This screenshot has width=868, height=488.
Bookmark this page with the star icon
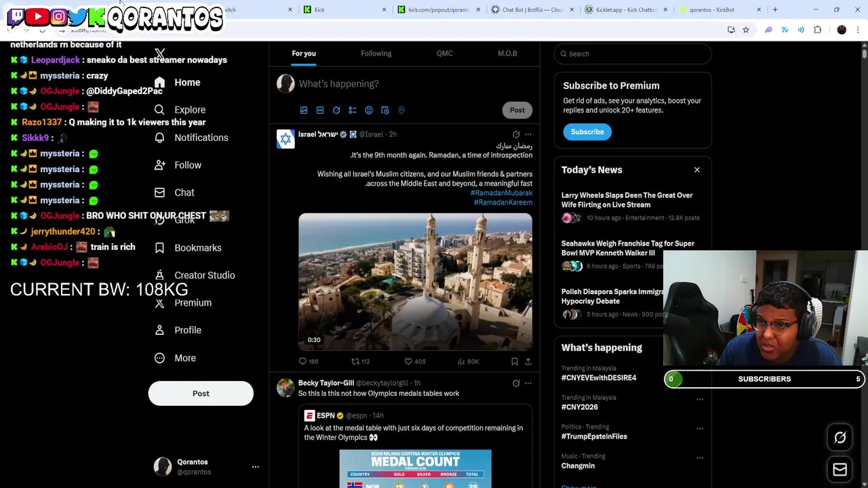[x=746, y=30]
